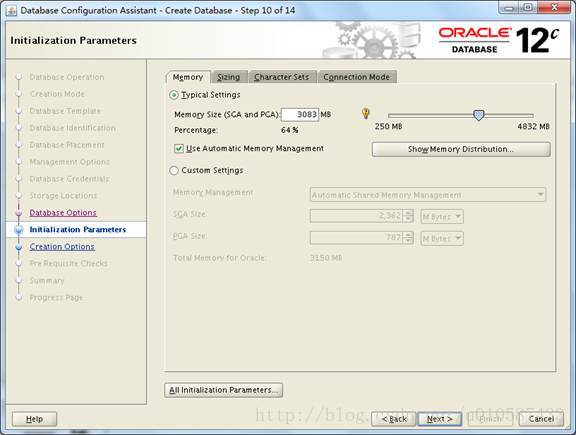Go to Database Options step link

click(x=63, y=213)
